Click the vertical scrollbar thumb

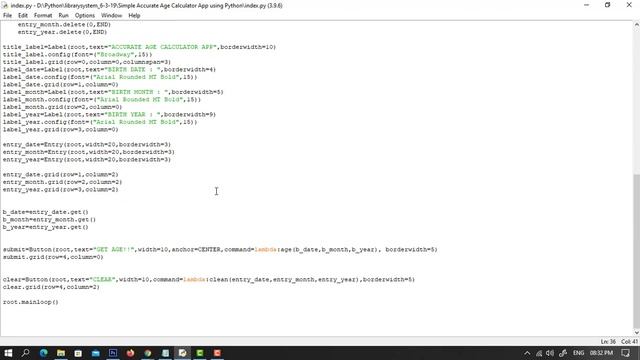(636, 251)
